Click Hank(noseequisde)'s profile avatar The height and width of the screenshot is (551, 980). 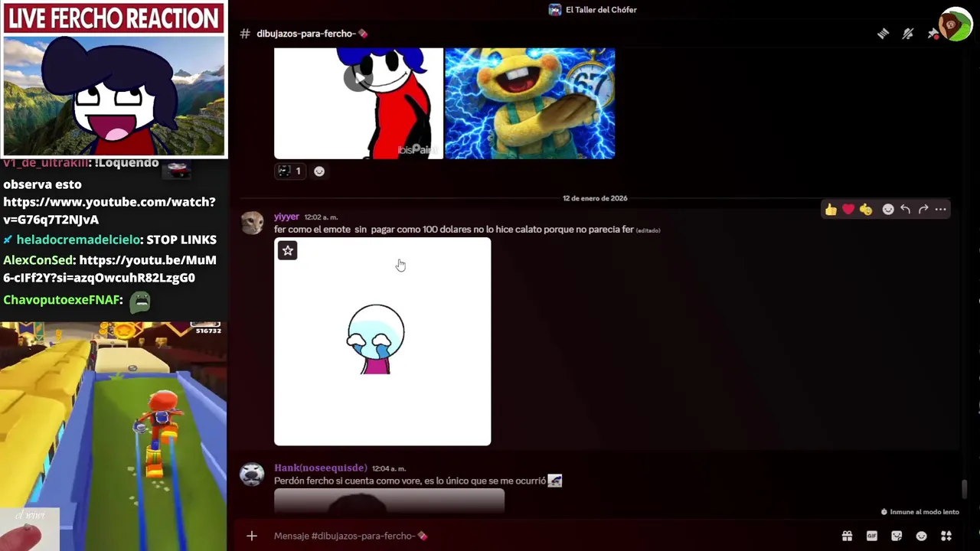coord(252,474)
